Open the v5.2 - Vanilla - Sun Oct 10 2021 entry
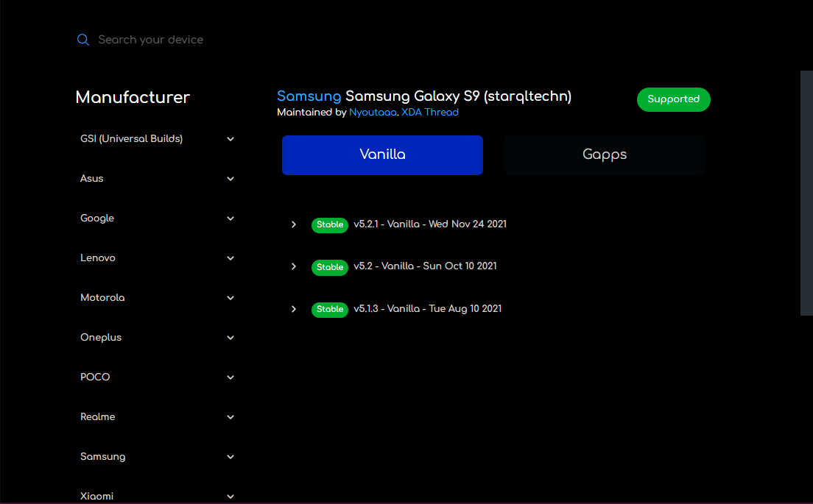Screen dimensions: 813x504 click(425, 266)
